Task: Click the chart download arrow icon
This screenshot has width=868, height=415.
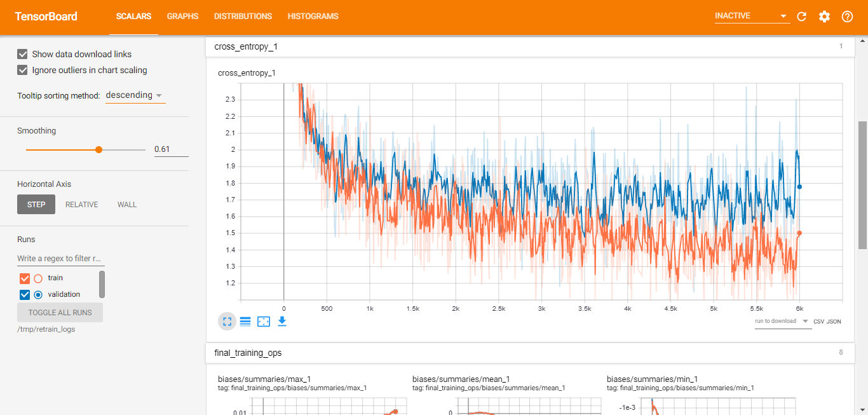Action: (282, 322)
